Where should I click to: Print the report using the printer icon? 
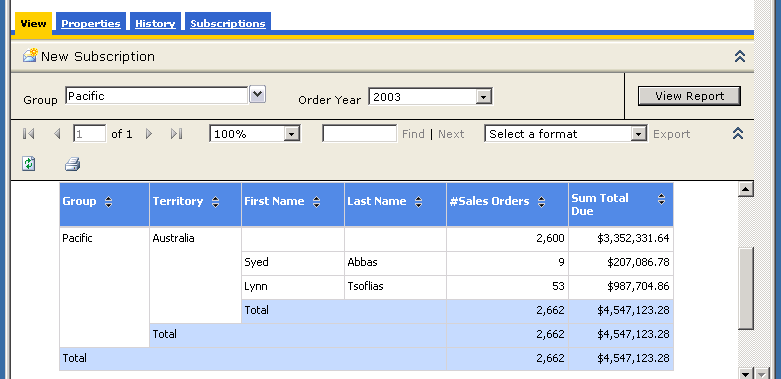73,164
